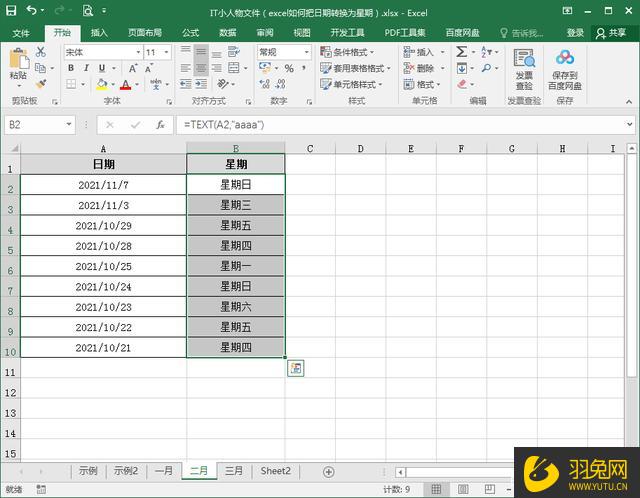Click Merge and Center icon
This screenshot has height=498, width=640.
(233, 68)
